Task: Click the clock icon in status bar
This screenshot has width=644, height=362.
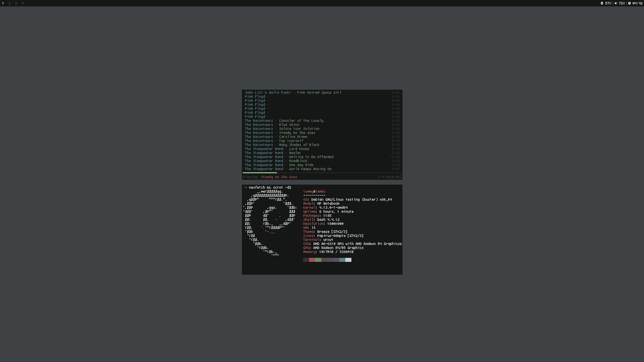Action: [x=630, y=3]
